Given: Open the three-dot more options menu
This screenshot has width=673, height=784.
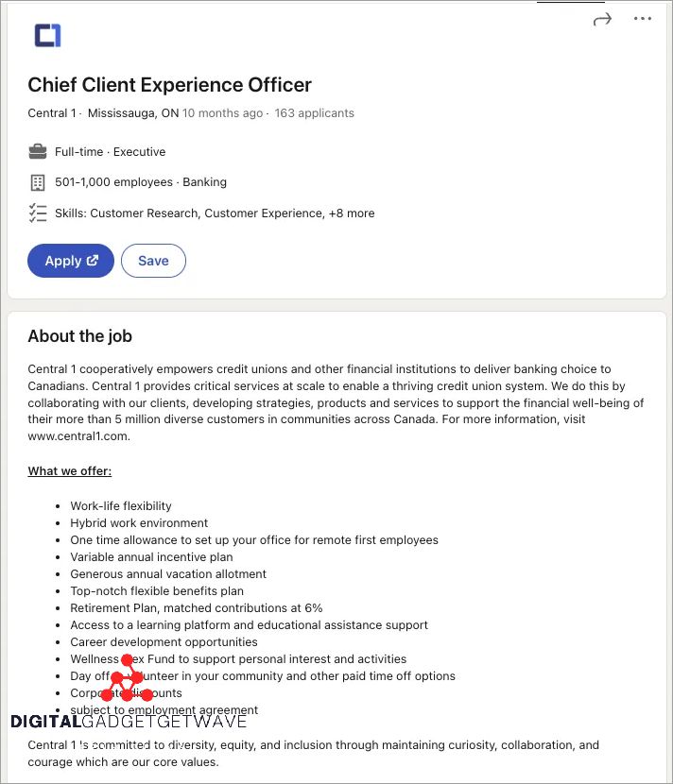Looking at the screenshot, I should coord(643,19).
